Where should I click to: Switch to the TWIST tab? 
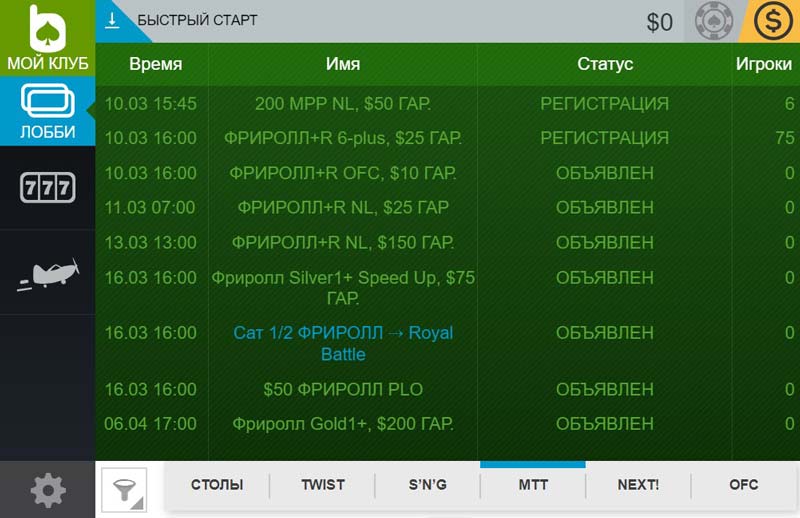point(322,484)
